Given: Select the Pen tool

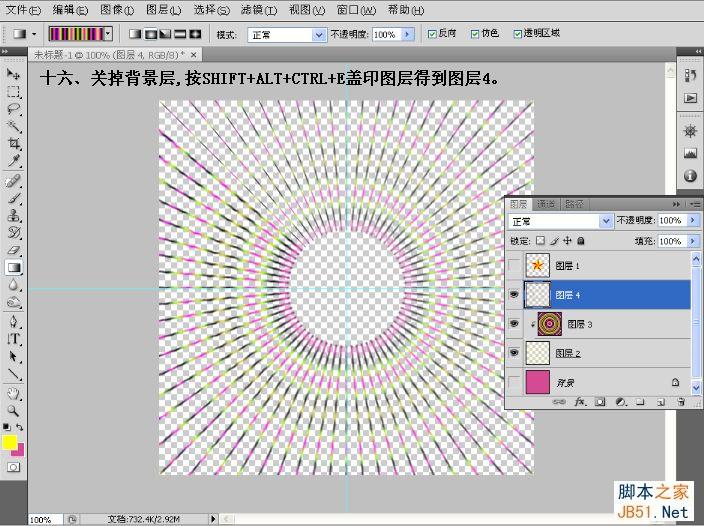Looking at the screenshot, I should (13, 322).
